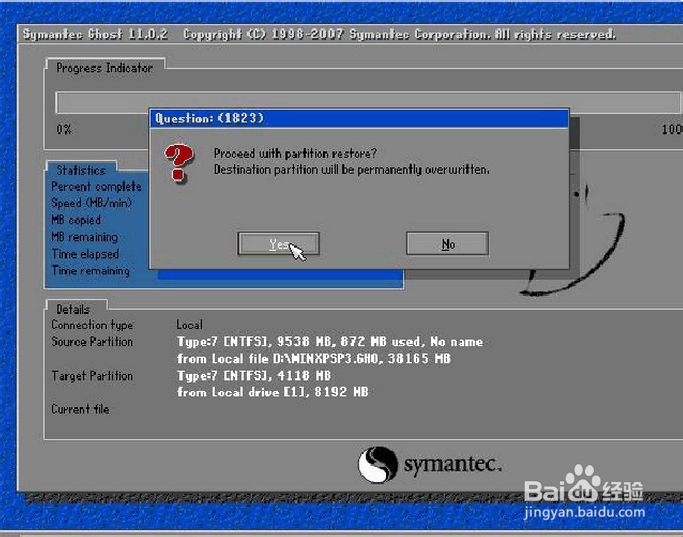Click 'from Local drive [1], 8192 MB' text
This screenshot has width=683, height=537.
click(272, 392)
